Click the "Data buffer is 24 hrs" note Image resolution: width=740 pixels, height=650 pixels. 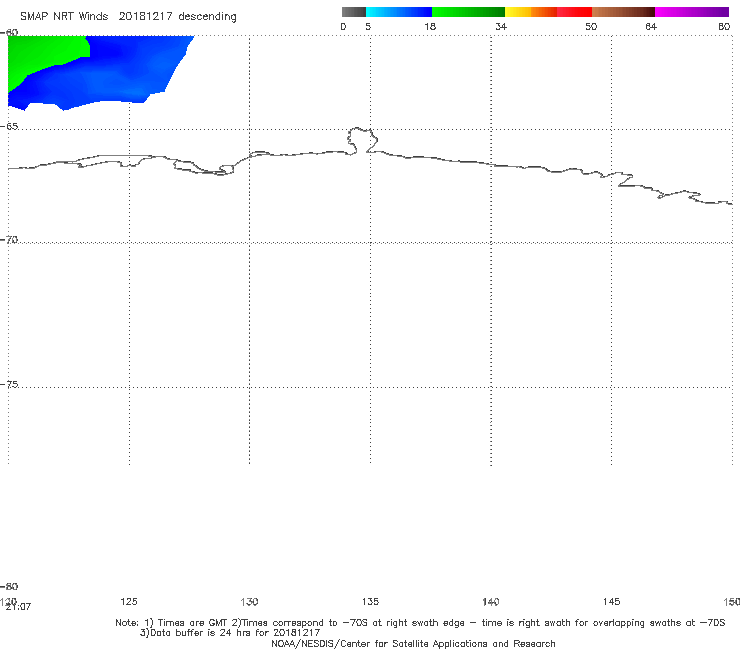(x=230, y=633)
